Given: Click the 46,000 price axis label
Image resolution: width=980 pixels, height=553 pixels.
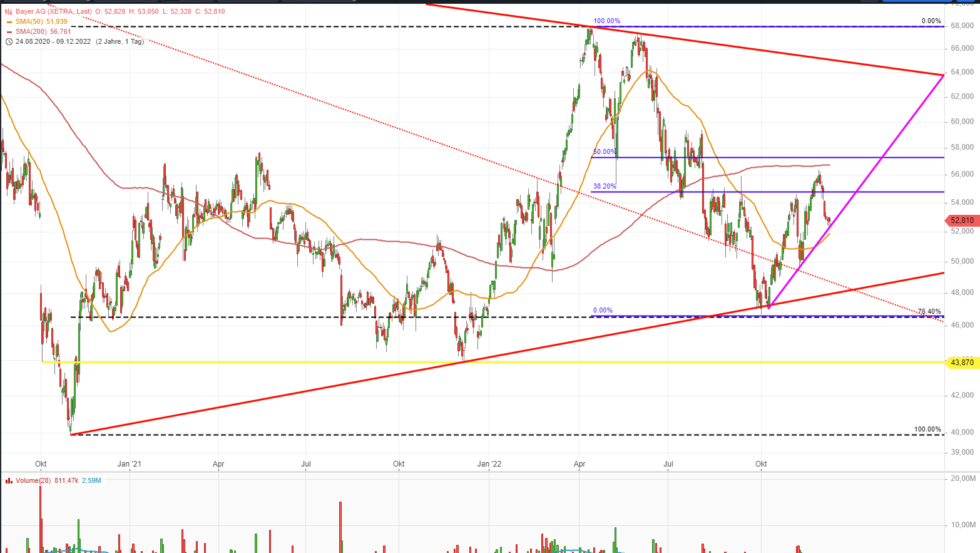Looking at the screenshot, I should (962, 325).
